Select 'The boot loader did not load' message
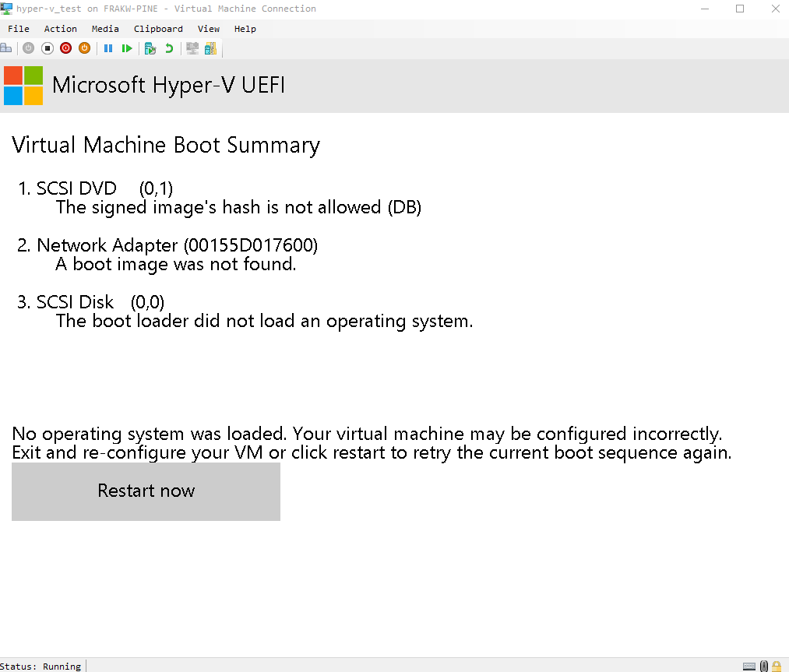 click(264, 321)
